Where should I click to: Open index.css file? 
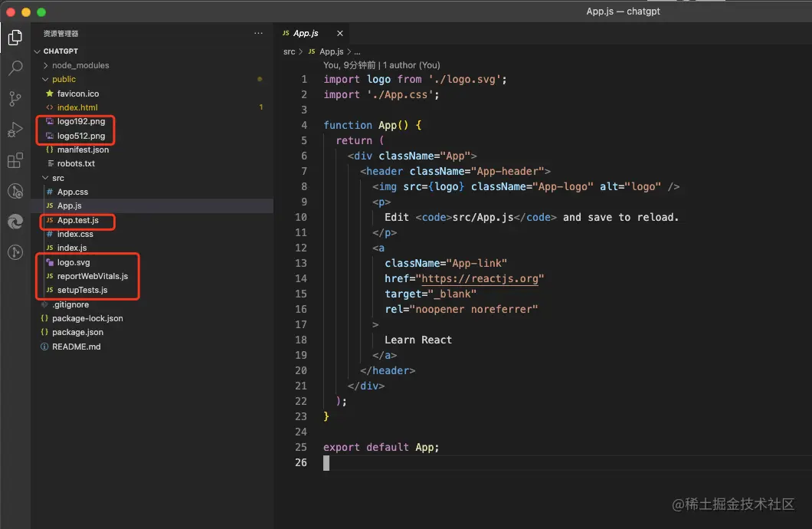(75, 234)
